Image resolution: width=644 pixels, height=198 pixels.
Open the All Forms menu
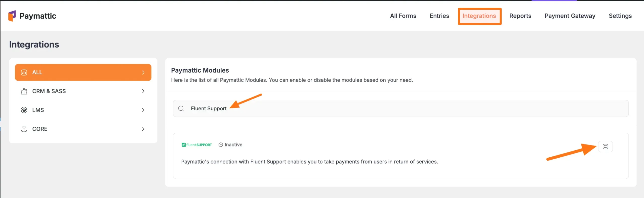pos(403,16)
